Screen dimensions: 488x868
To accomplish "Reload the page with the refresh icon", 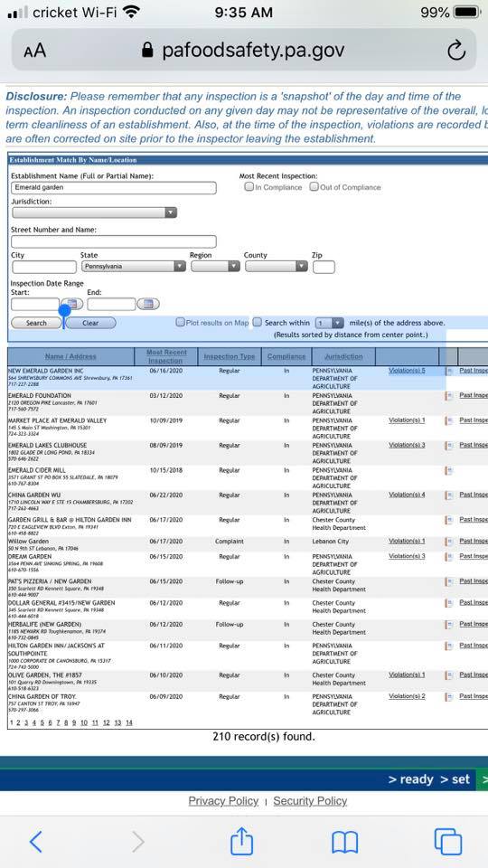I will tap(455, 51).
